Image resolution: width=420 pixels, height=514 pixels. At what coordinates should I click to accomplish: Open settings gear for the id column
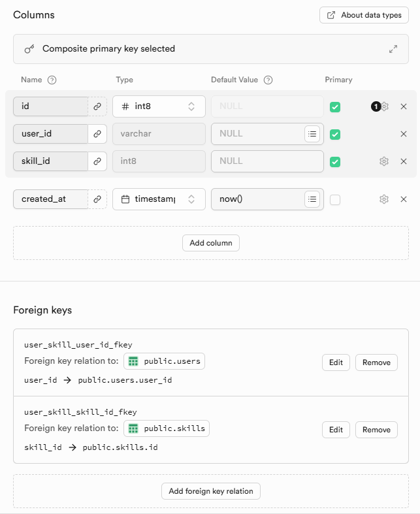tap(385, 106)
